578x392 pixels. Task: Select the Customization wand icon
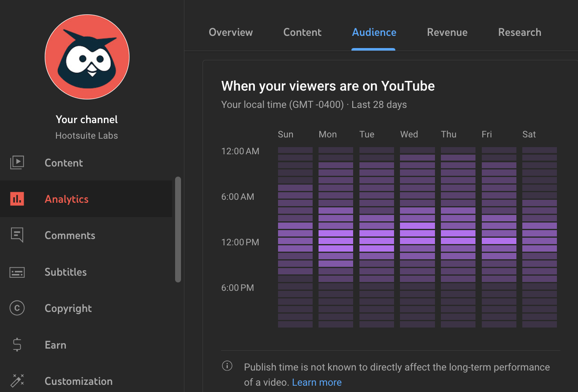[x=17, y=381]
